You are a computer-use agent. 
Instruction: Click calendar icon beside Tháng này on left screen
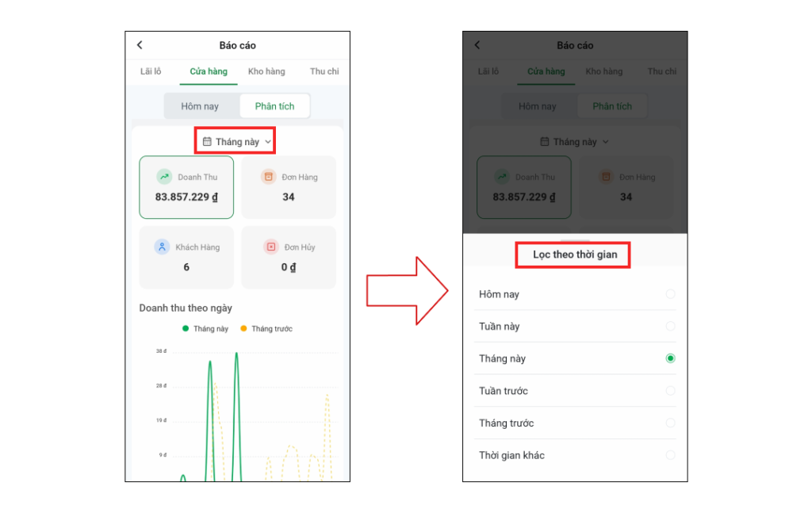tap(207, 141)
